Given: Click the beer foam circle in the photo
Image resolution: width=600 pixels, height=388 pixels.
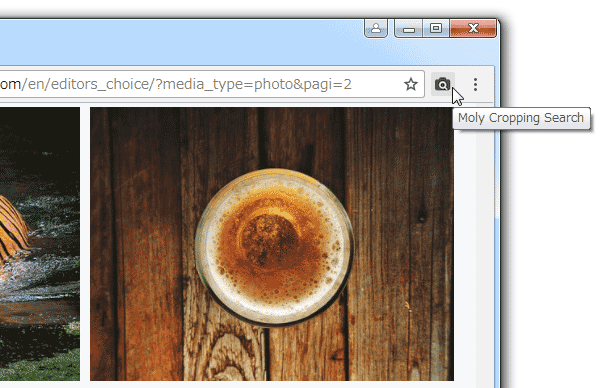Looking at the screenshot, I should [274, 247].
